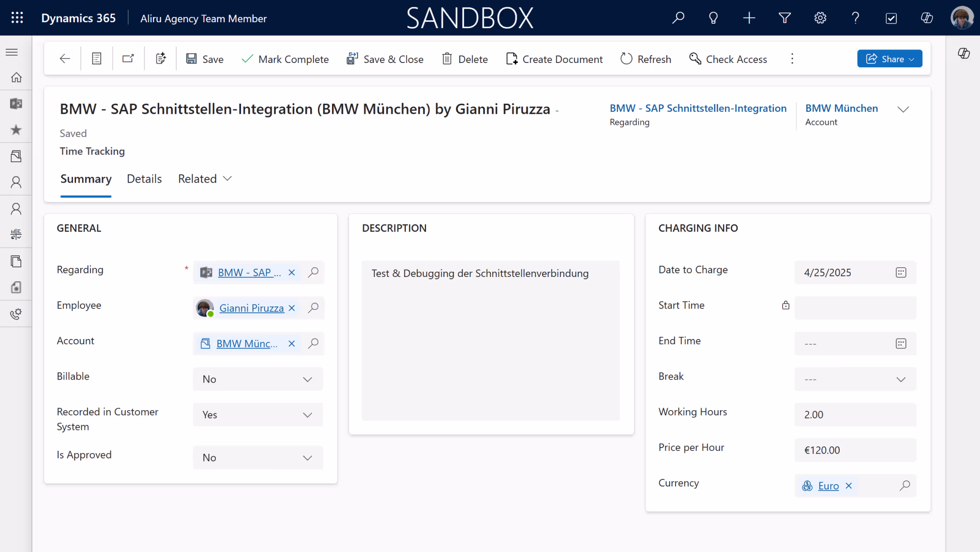Open the Is Approved dropdown
The width and height of the screenshot is (980, 552).
(257, 458)
